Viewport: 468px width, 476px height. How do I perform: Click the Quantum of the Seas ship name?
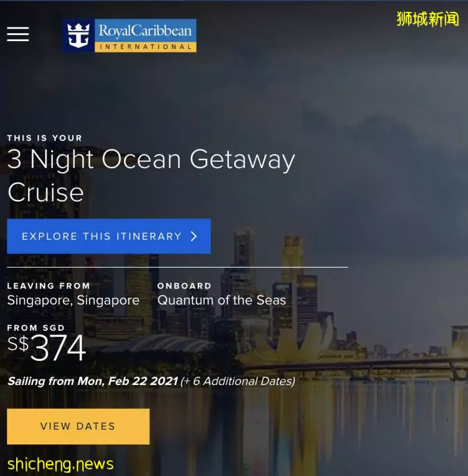point(221,300)
